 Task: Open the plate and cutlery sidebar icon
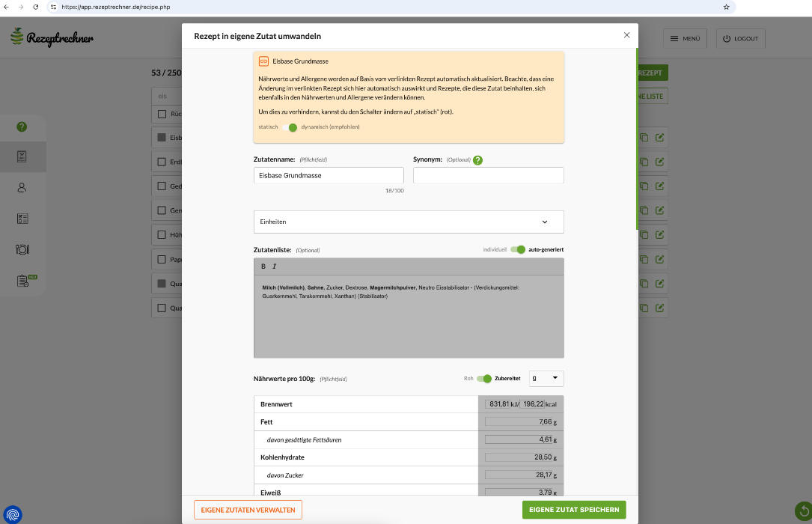(x=22, y=249)
